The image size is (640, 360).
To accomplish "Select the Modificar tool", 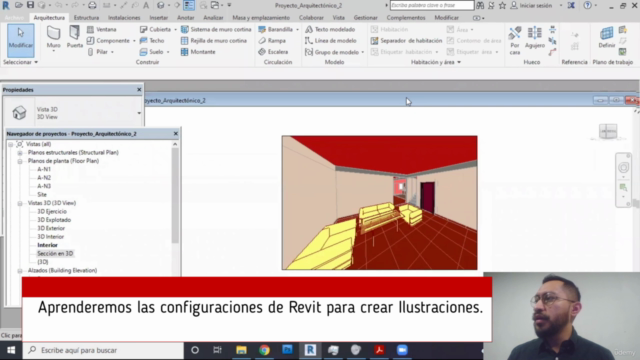I will (20, 40).
